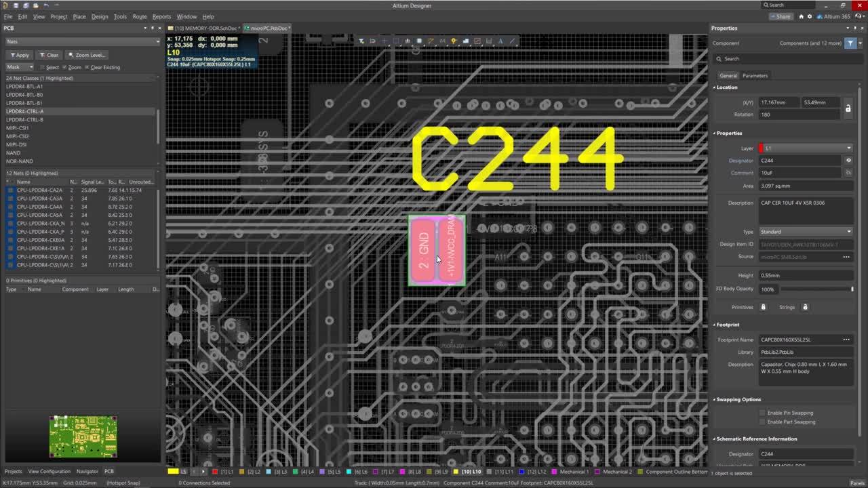
Task: Check Enable Pin Swapping option
Action: pyautogui.click(x=762, y=413)
